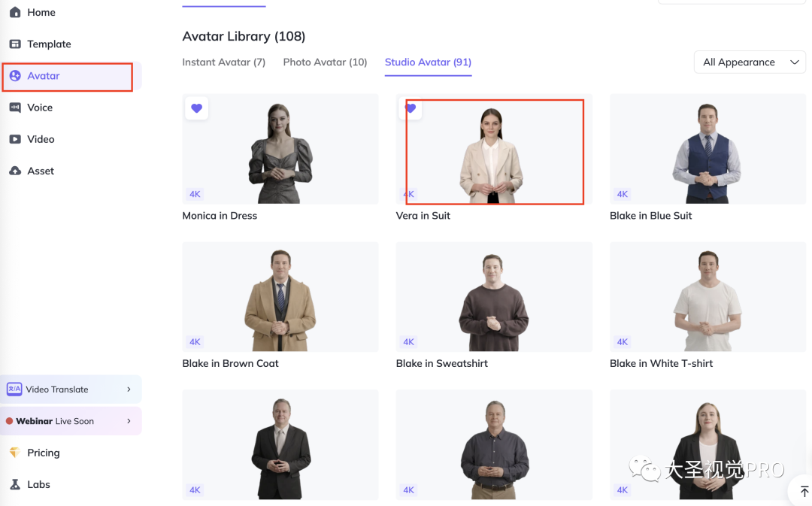Expand the Video Translate chevron
The image size is (812, 506).
tap(129, 389)
